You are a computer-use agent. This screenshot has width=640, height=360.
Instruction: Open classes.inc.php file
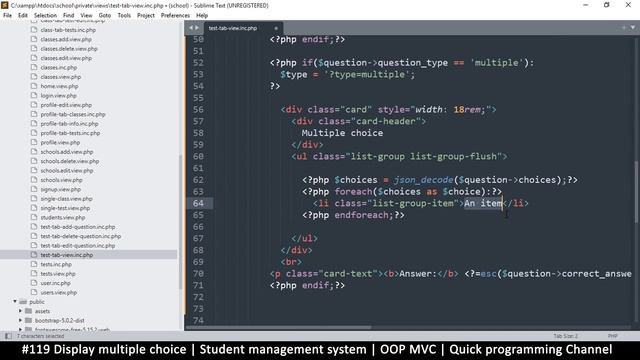point(59,67)
